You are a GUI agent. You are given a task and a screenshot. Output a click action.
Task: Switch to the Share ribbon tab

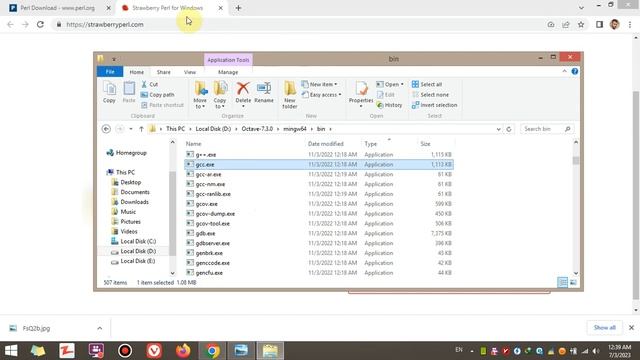(164, 72)
